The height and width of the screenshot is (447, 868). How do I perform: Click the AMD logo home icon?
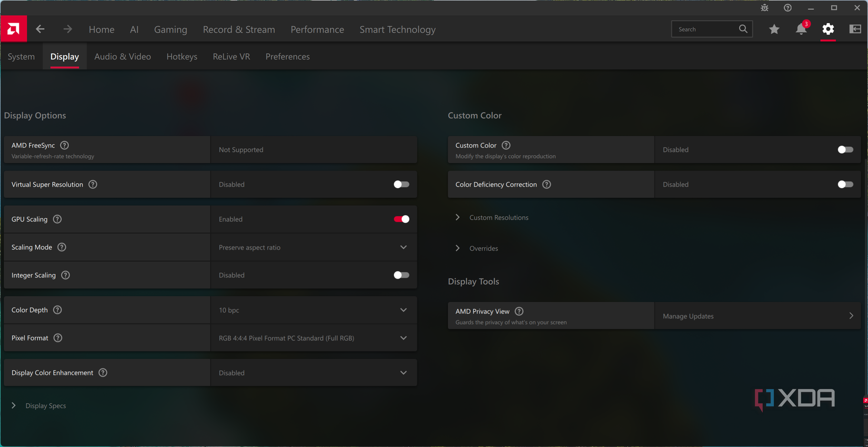tap(14, 29)
